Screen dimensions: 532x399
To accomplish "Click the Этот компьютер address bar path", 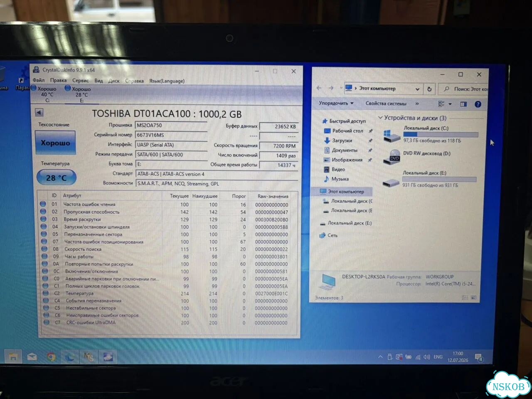I will (x=377, y=89).
